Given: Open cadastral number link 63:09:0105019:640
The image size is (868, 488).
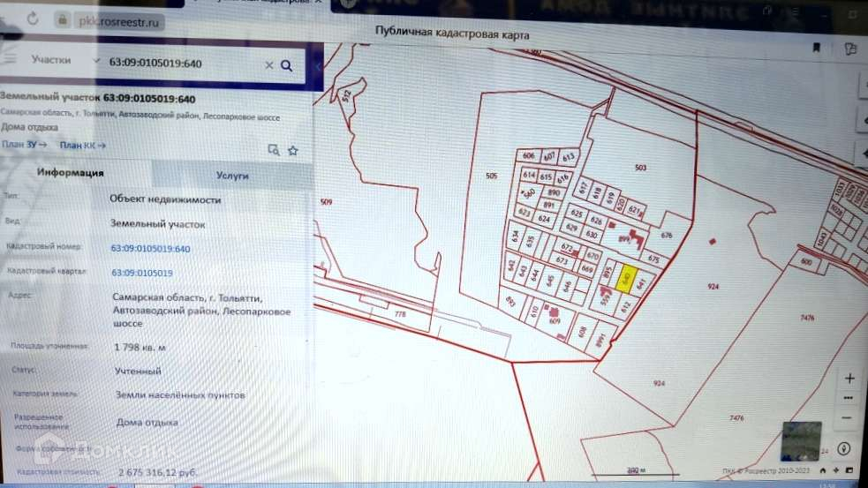Looking at the screenshot, I should click(x=150, y=249).
